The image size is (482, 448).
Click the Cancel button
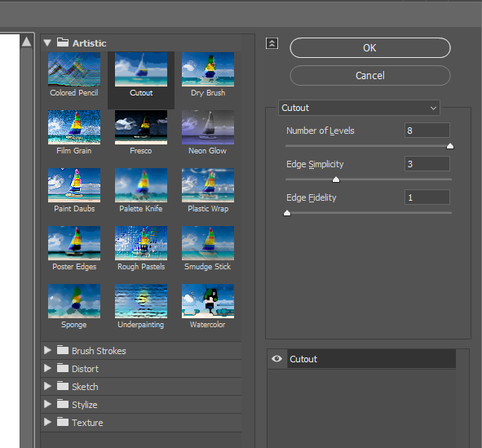coord(370,76)
